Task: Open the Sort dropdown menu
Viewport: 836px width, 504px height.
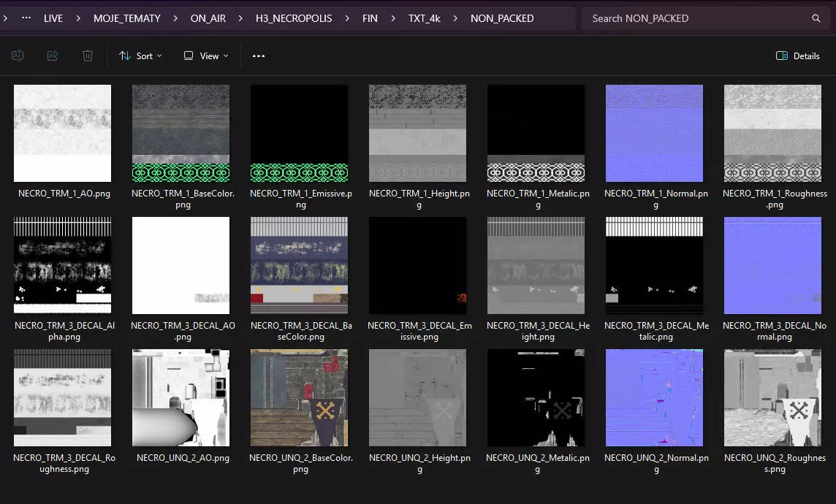Action: [140, 56]
